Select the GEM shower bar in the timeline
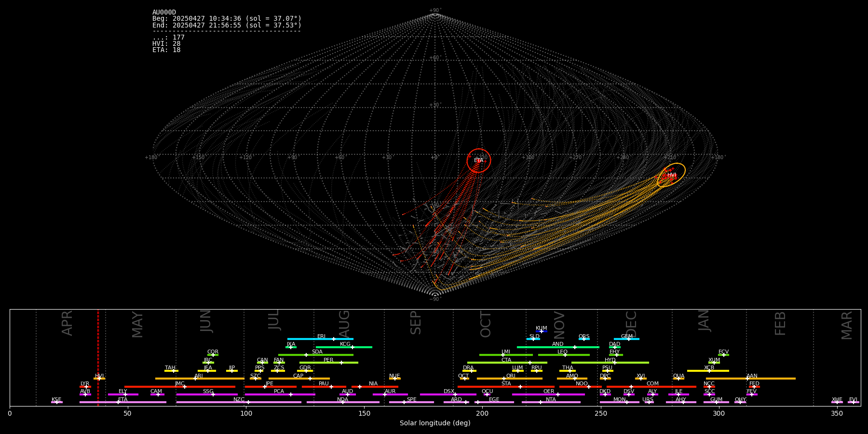 click(x=626, y=339)
